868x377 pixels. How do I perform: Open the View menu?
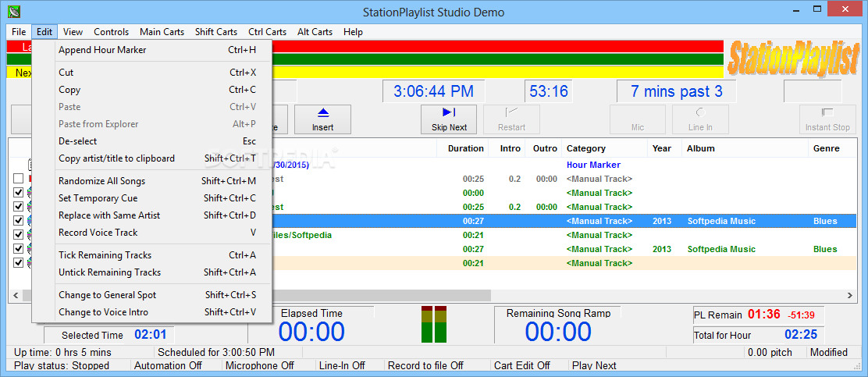click(x=73, y=31)
